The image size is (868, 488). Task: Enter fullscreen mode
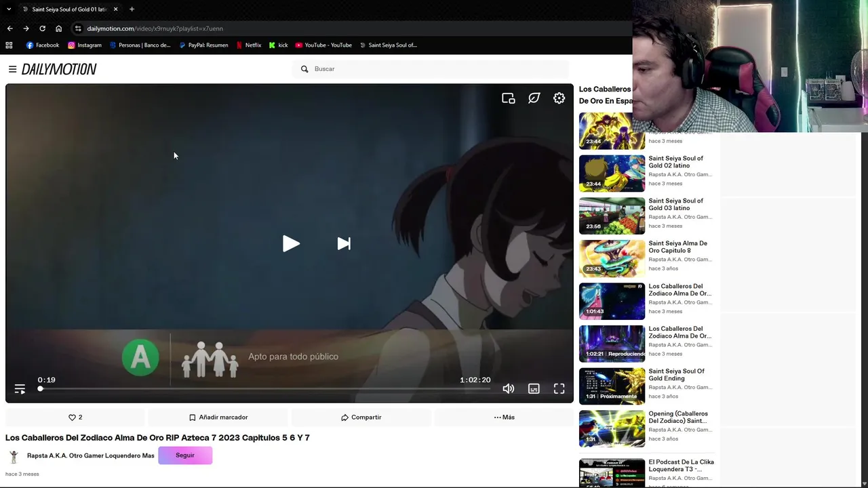[x=559, y=389]
